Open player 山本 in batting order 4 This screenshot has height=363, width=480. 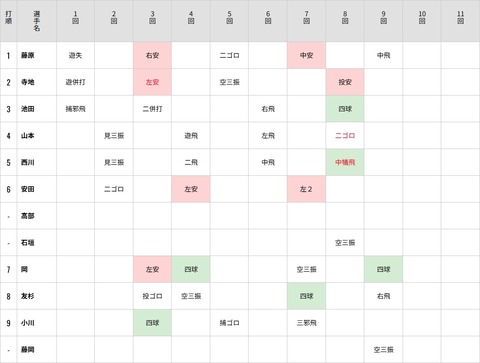(x=28, y=136)
